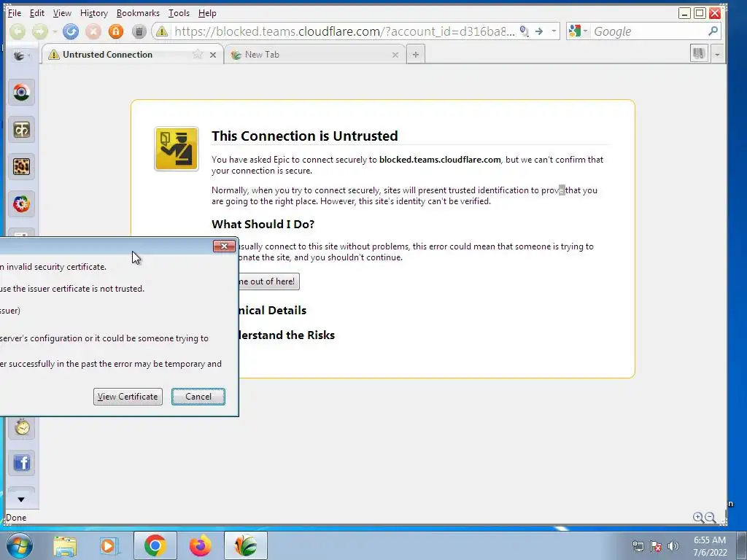Click the Forward navigation arrow

click(40, 32)
